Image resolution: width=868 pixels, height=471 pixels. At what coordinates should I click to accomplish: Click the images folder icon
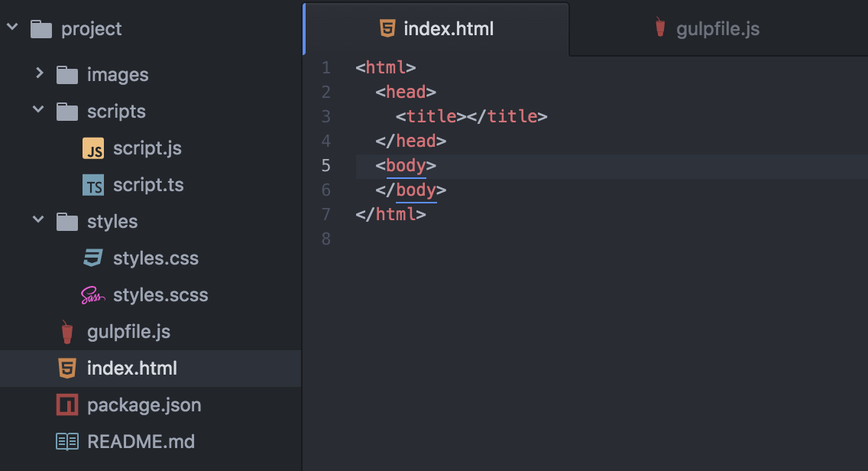tap(66, 74)
